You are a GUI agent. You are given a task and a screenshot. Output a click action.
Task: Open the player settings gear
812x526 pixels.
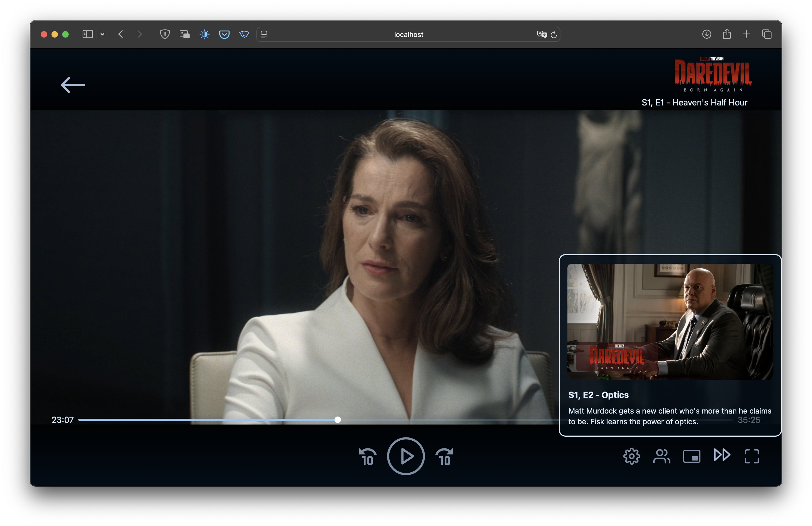[x=632, y=456]
